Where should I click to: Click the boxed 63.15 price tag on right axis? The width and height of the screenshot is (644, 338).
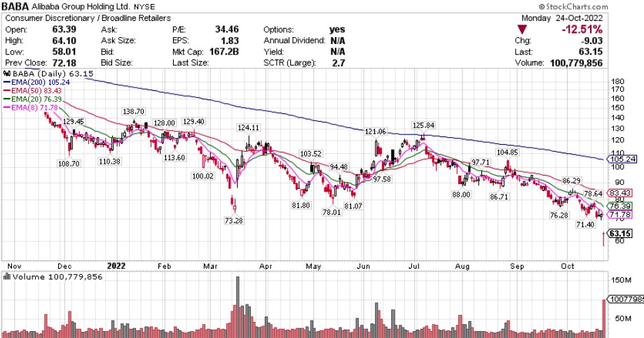pos(619,234)
